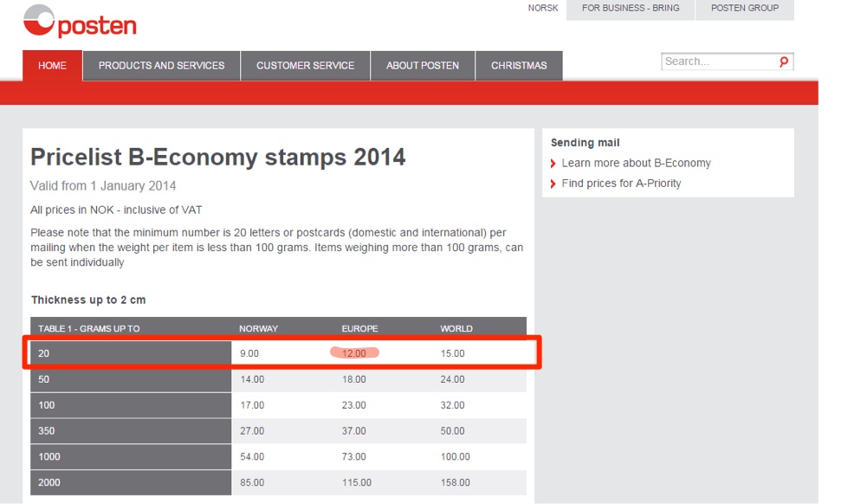Click the minimum number of letters note paragraph
This screenshot has height=504, width=854.
coord(276,248)
